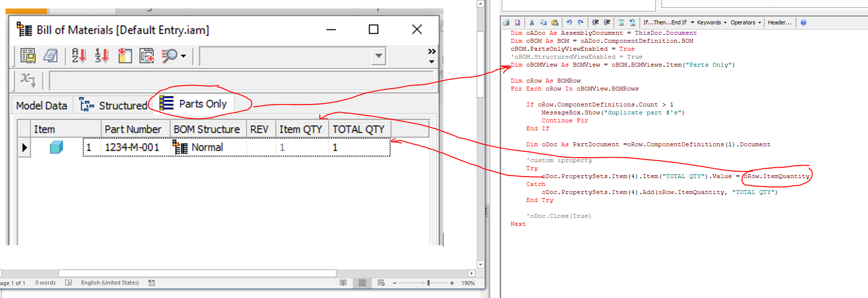Click the page preview icon next to print

518,22
